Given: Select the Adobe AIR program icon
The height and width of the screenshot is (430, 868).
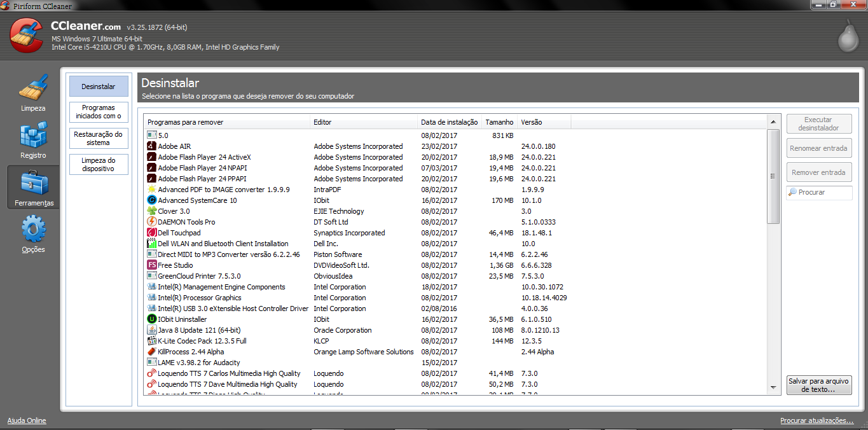Looking at the screenshot, I should point(152,146).
